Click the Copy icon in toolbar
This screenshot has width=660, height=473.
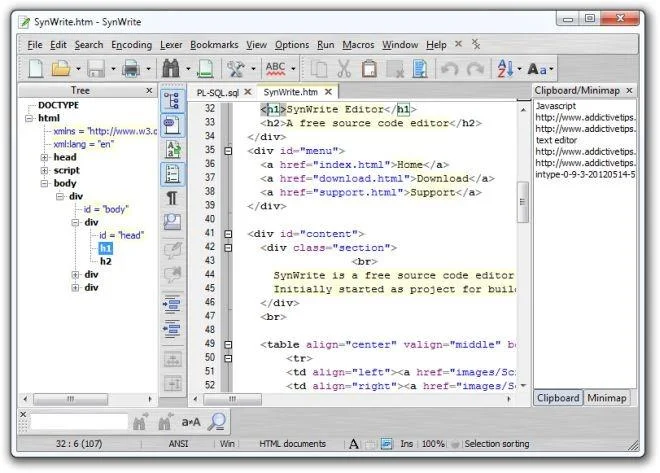click(x=319, y=68)
